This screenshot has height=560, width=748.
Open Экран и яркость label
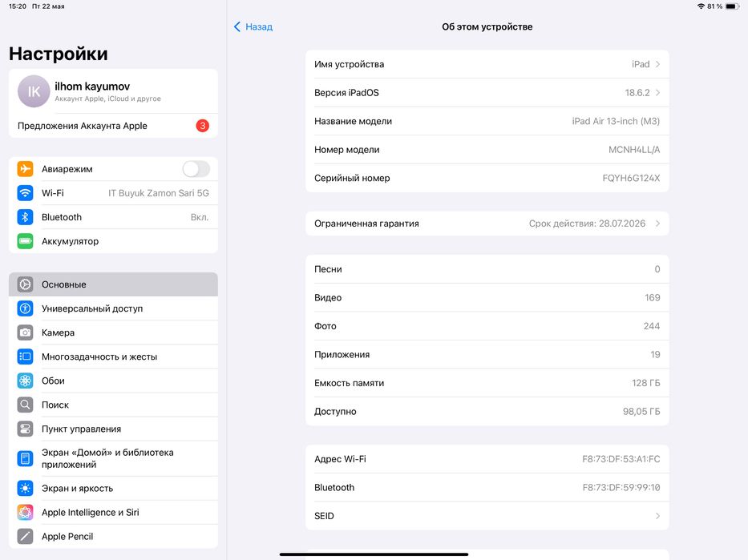click(x=77, y=489)
